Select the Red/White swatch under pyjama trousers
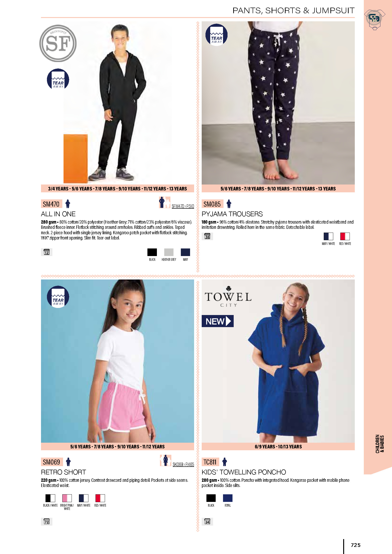The image size is (392, 554). [345, 236]
